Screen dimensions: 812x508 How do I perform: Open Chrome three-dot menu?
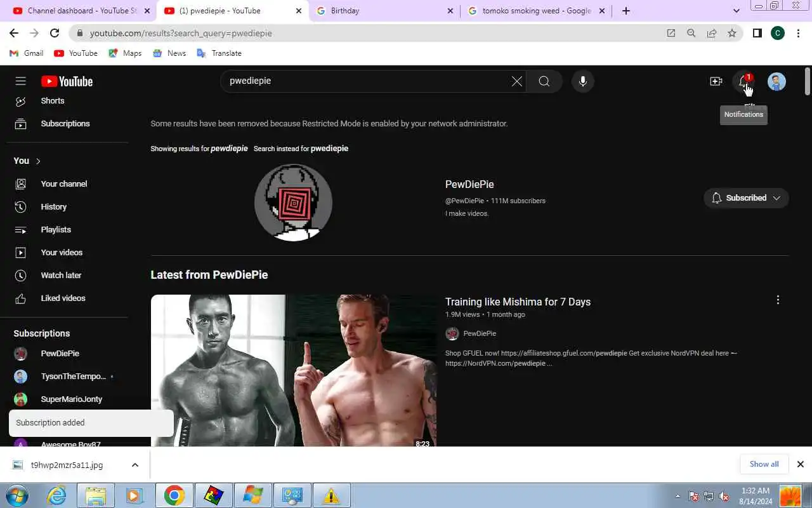pyautogui.click(x=798, y=33)
